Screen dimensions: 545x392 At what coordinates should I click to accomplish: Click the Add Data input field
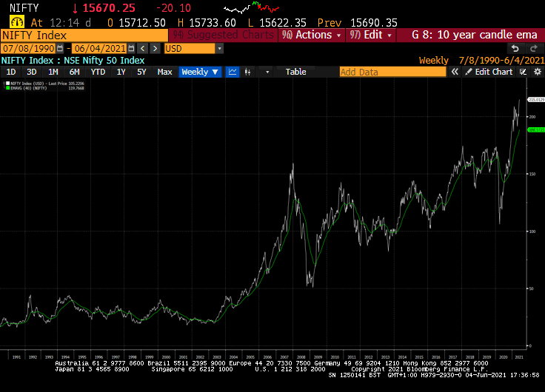point(392,72)
